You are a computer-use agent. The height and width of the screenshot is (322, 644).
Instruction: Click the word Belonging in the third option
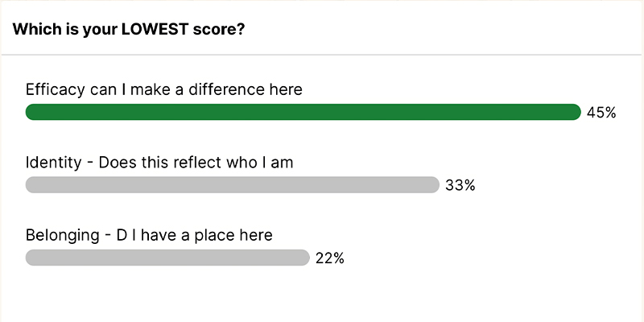63,236
